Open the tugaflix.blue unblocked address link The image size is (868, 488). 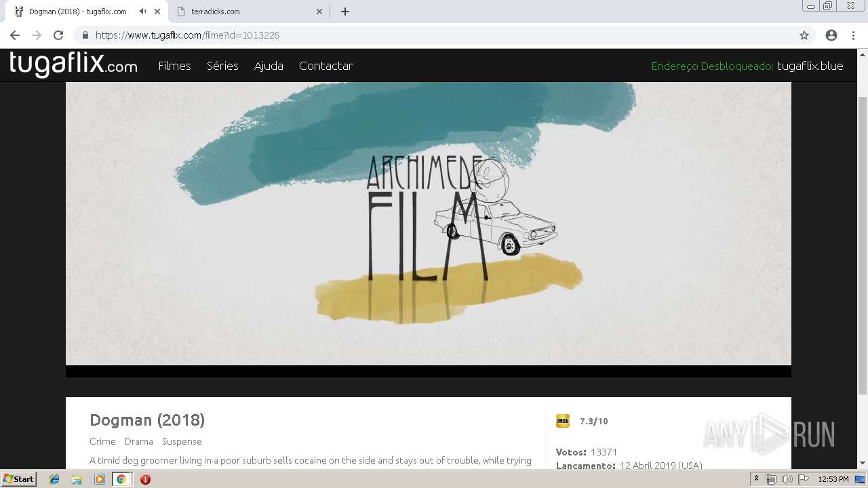point(810,66)
